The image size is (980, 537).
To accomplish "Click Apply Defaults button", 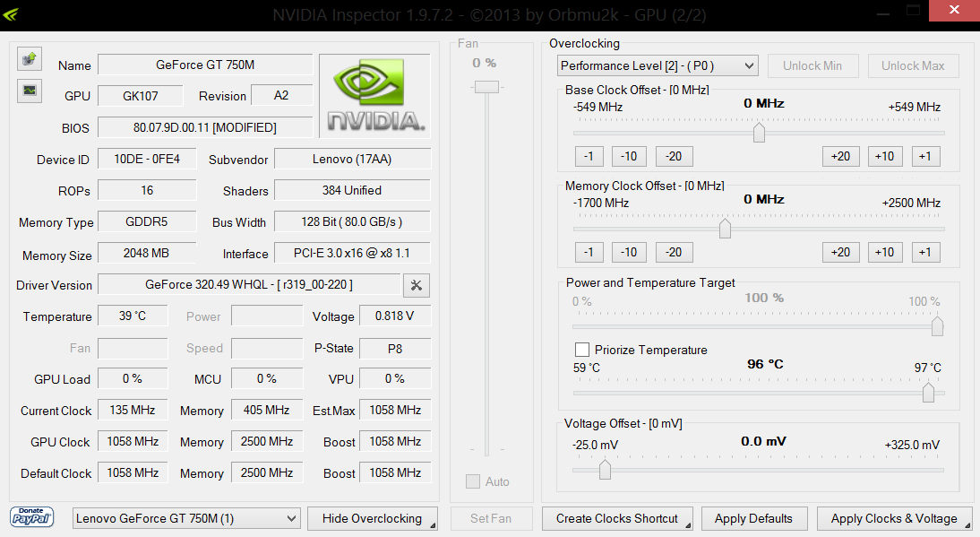I will tap(753, 518).
